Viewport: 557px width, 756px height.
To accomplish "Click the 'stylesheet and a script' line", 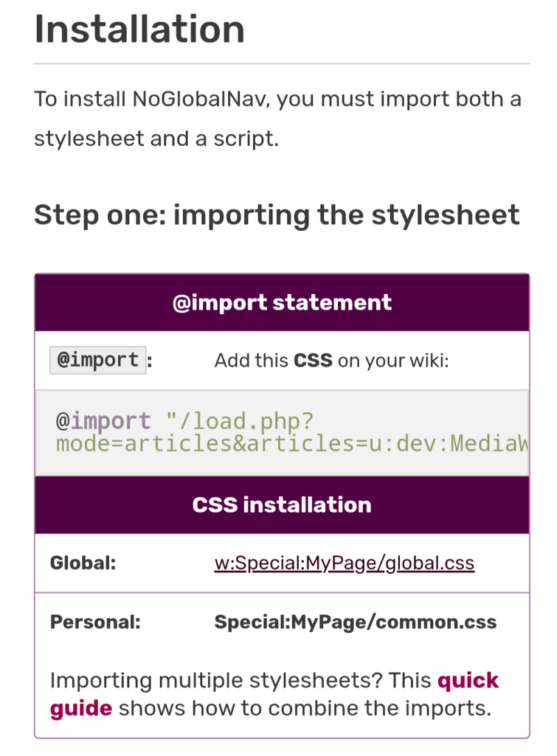I will click(x=156, y=139).
